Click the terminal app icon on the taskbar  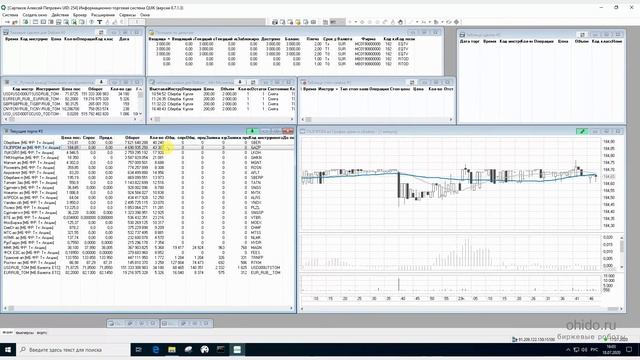pyautogui.click(x=221, y=350)
